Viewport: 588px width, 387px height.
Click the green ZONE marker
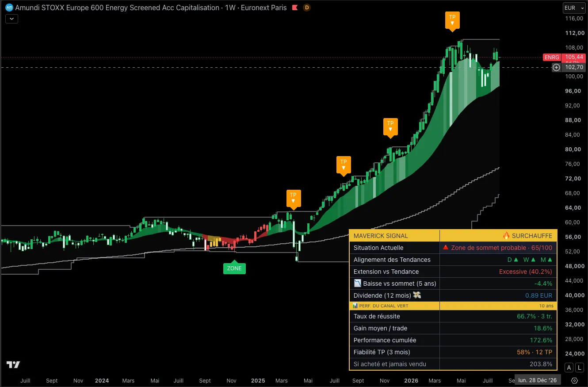click(x=234, y=268)
